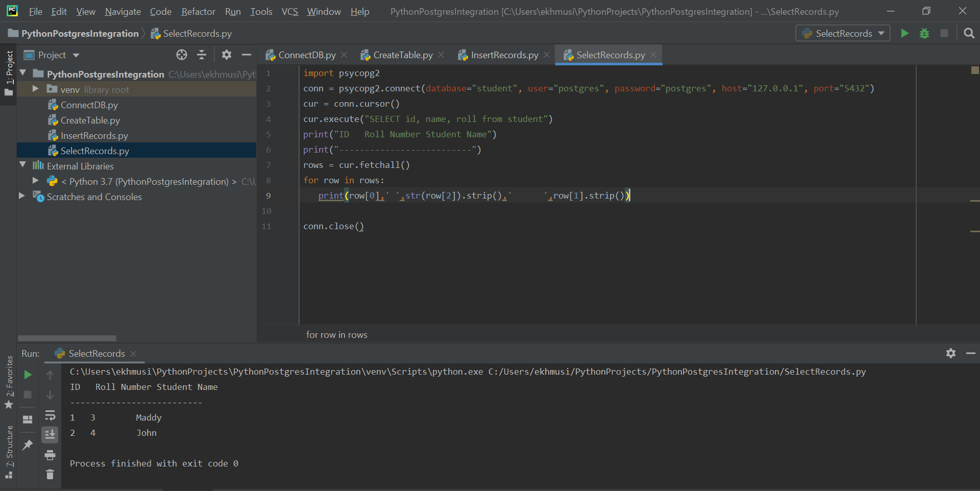Clear Run console with trash icon

[50, 475]
